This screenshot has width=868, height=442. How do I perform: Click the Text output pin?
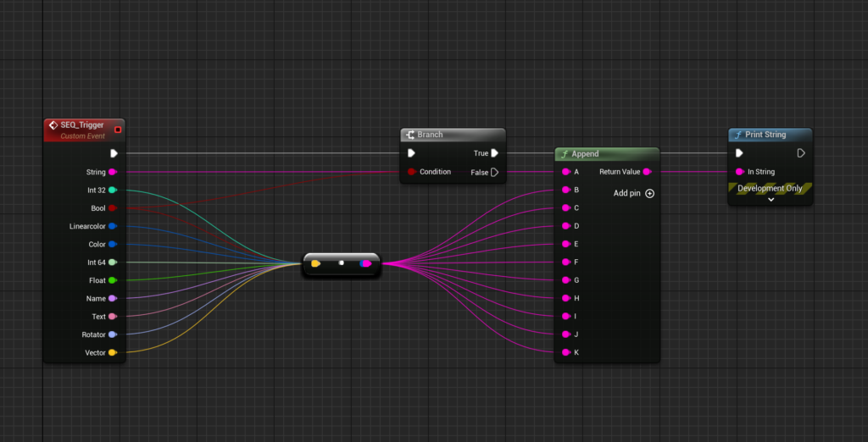pyautogui.click(x=113, y=317)
